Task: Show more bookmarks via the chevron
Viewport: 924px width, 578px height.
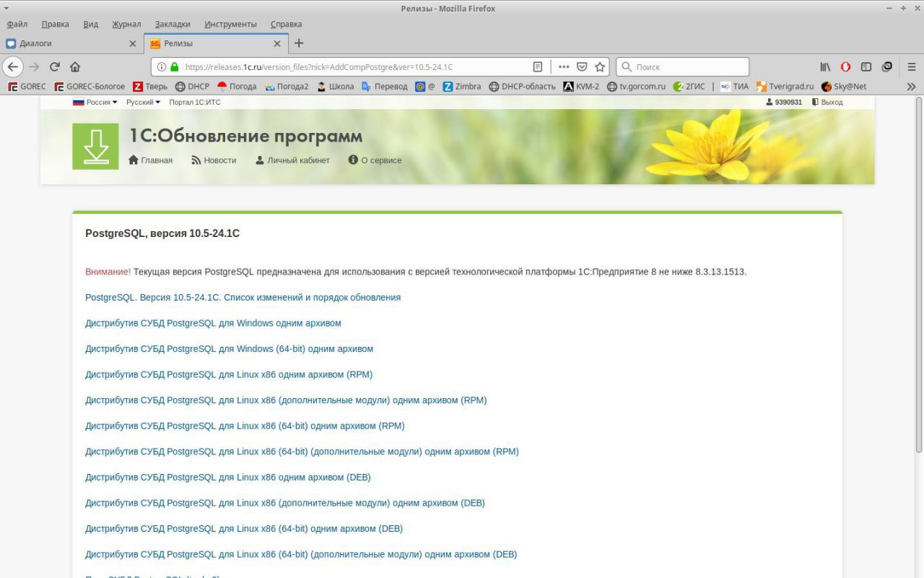Action: pos(911,86)
